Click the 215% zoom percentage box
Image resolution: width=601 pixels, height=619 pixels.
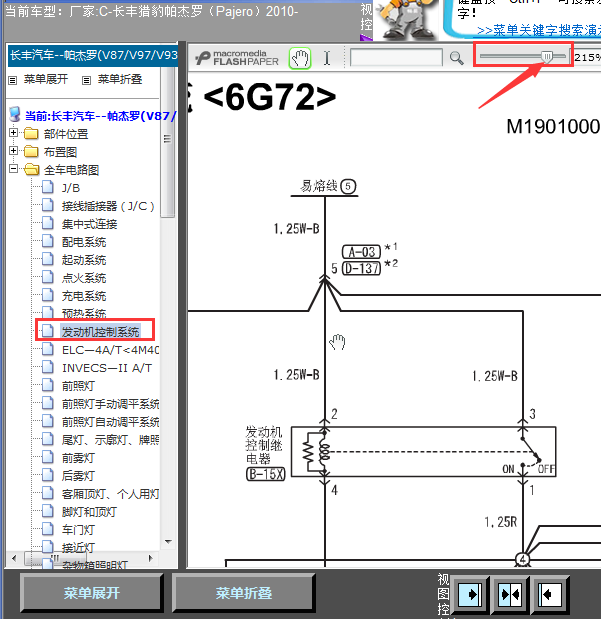coord(588,58)
